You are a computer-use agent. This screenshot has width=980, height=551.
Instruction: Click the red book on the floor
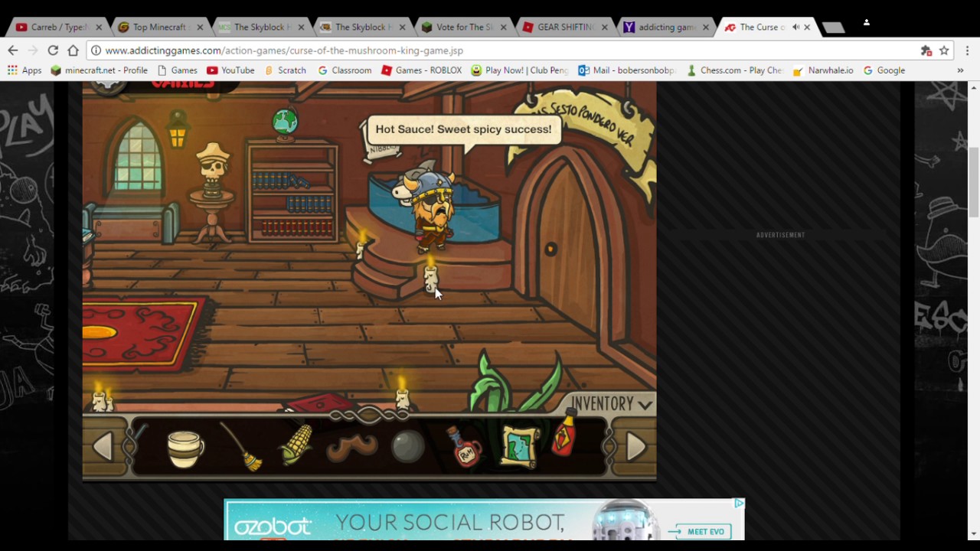[x=322, y=403]
